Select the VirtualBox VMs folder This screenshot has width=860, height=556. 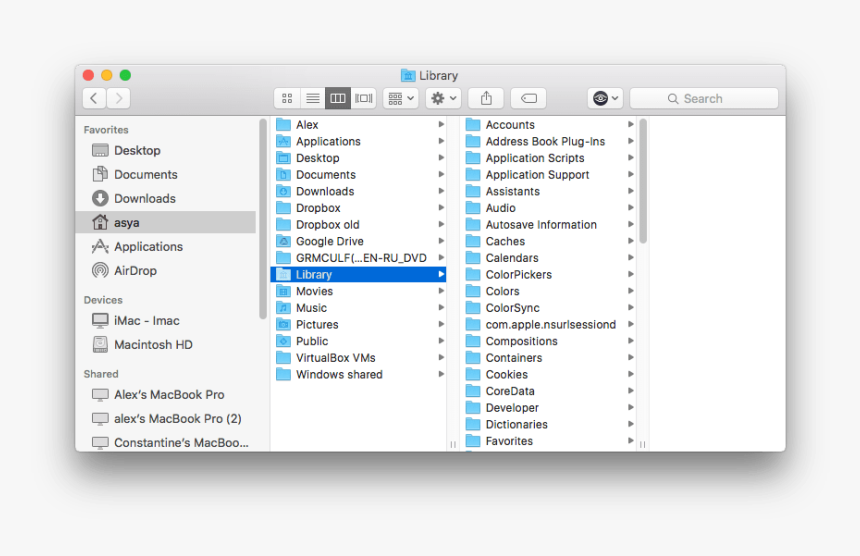pos(358,358)
